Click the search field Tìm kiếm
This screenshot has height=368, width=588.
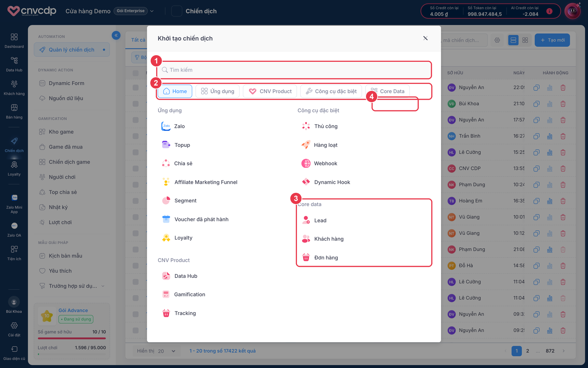pos(294,70)
